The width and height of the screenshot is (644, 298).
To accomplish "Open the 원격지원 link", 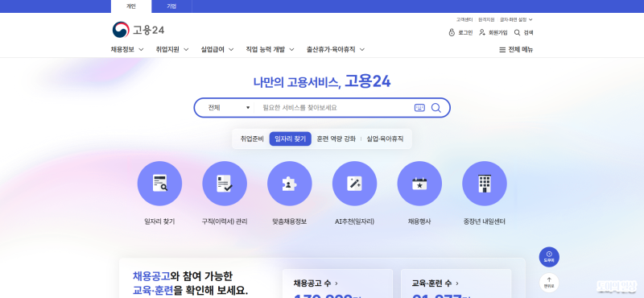I will pyautogui.click(x=486, y=19).
